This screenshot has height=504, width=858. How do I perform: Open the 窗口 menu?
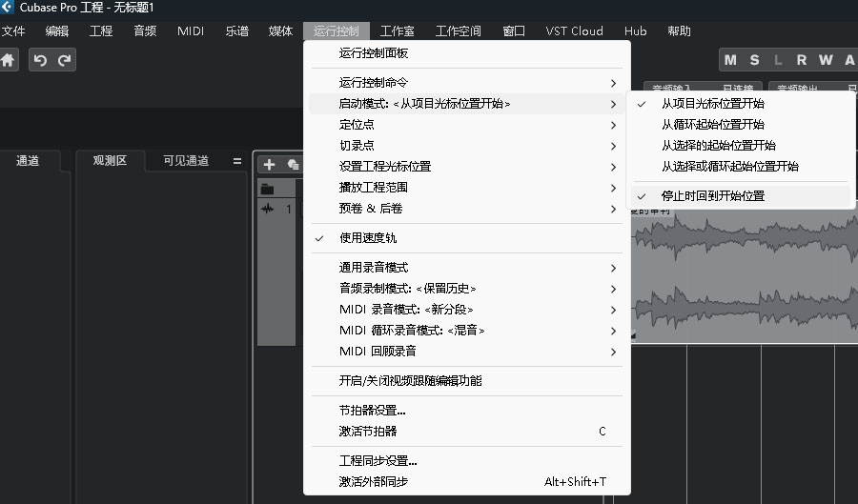(x=514, y=31)
